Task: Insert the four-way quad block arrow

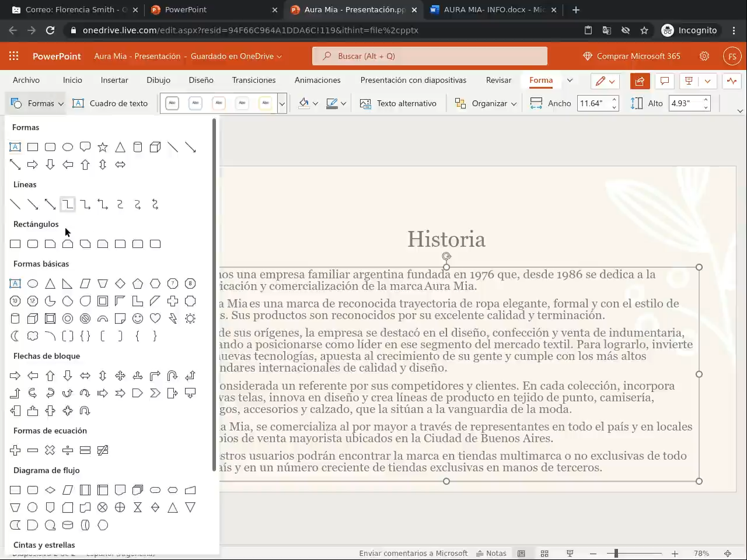Action: coord(120,376)
